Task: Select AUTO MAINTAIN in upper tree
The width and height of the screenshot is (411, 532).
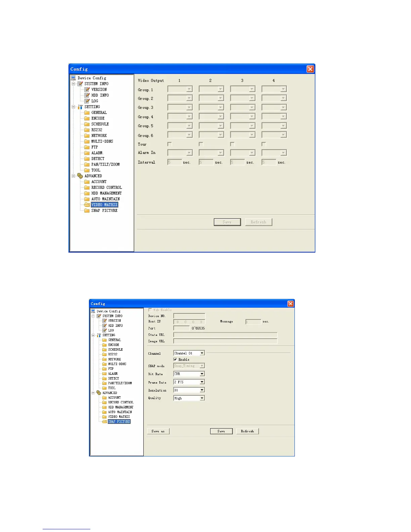Action: 105,199
